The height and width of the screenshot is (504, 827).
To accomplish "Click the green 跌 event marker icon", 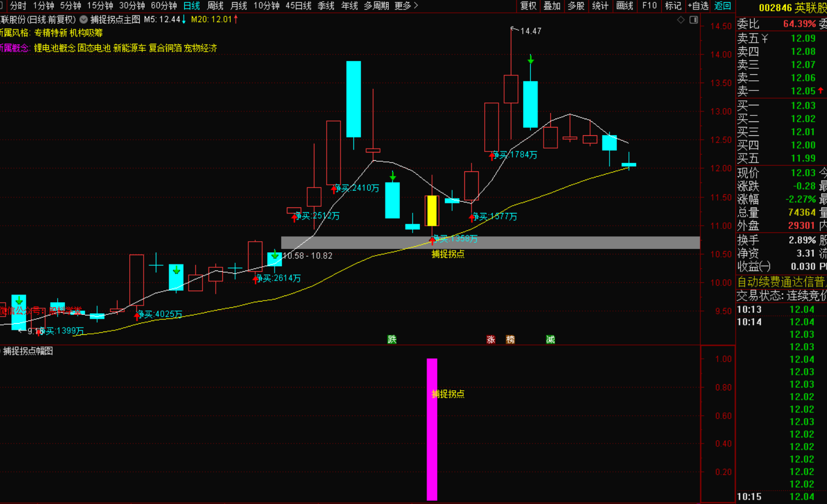I will 392,339.
